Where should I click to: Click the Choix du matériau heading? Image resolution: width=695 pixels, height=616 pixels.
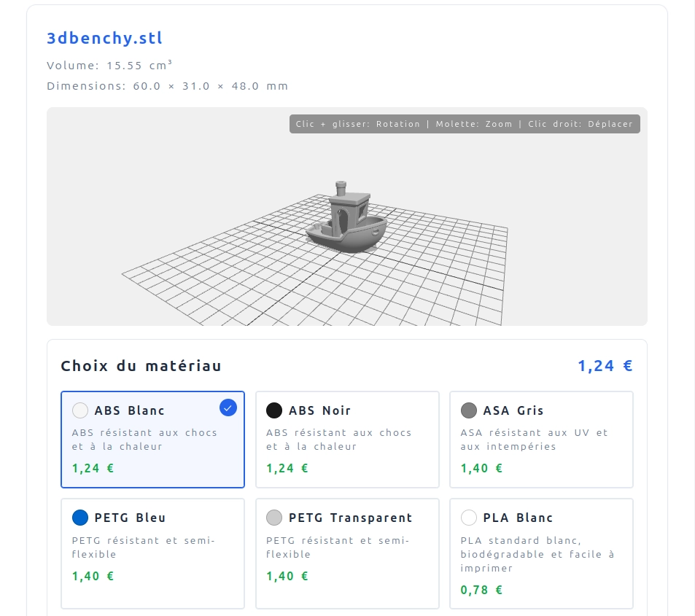click(141, 366)
